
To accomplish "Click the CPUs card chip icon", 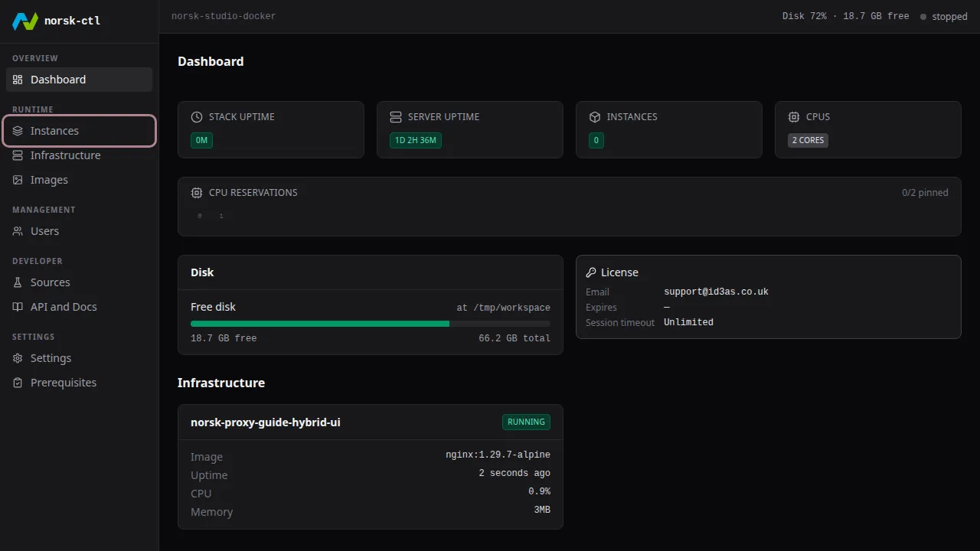I will point(794,117).
